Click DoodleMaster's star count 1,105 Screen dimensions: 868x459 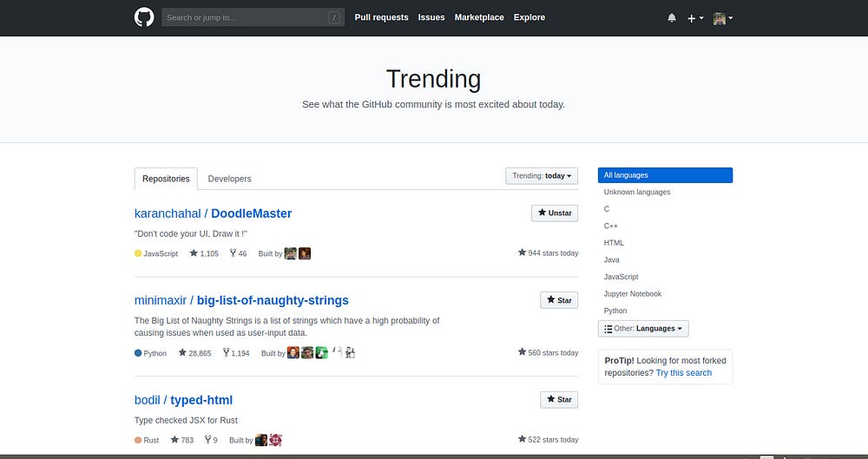pyautogui.click(x=204, y=253)
